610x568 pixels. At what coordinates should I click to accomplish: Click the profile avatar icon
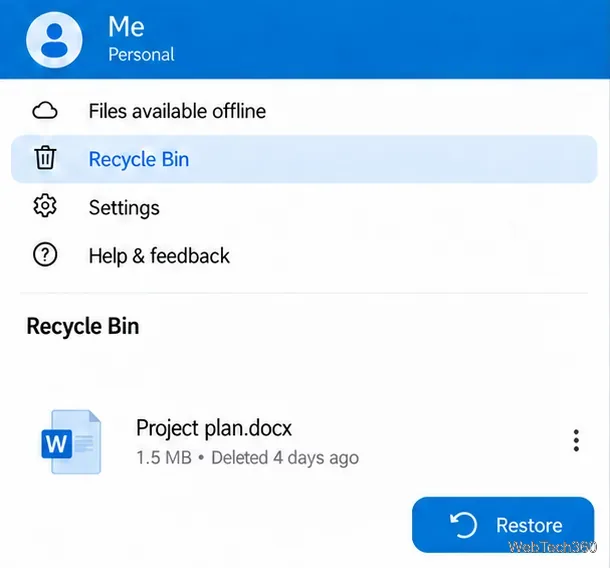[54, 40]
